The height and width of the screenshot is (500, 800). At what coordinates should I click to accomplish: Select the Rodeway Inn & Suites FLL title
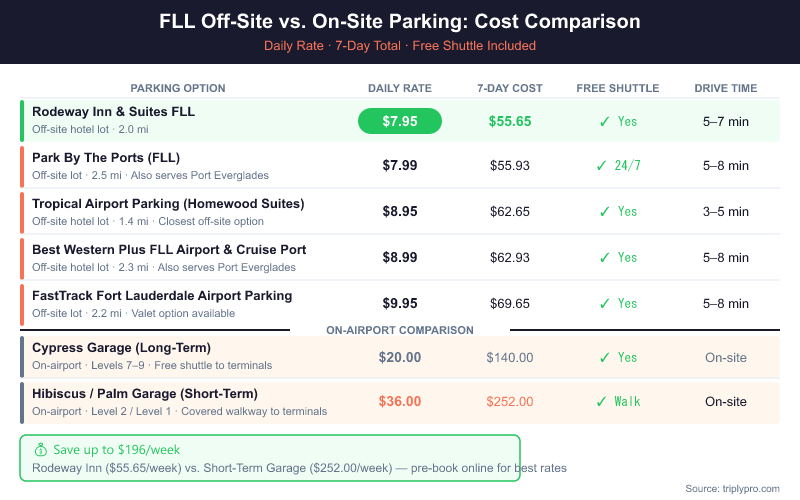[x=113, y=112]
